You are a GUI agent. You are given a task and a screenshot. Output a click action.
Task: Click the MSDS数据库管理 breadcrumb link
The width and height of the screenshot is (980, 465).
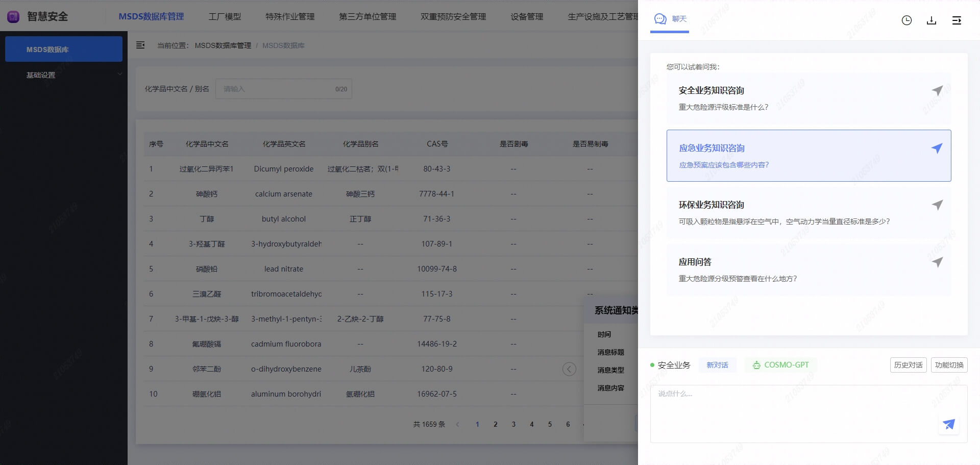tap(223, 45)
